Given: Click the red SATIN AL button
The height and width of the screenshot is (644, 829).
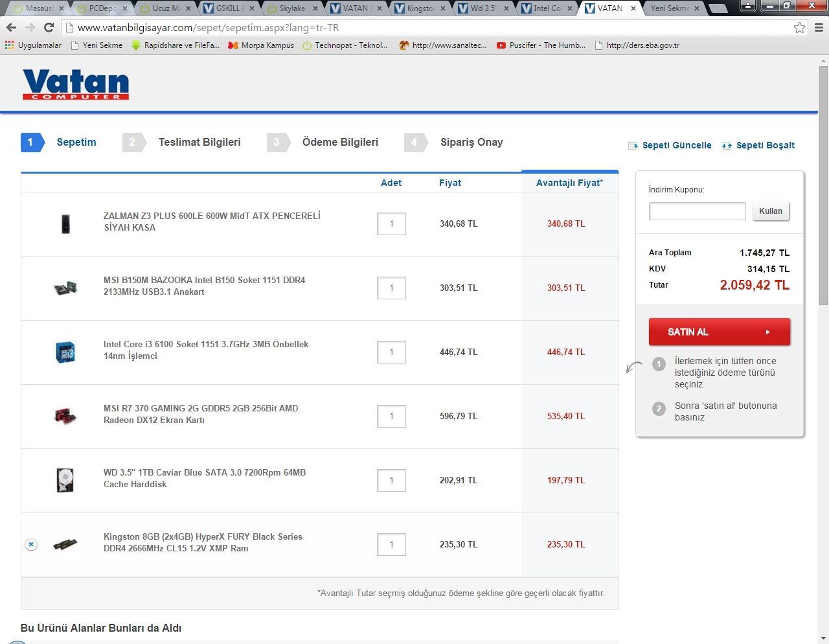Looking at the screenshot, I should pyautogui.click(x=720, y=332).
